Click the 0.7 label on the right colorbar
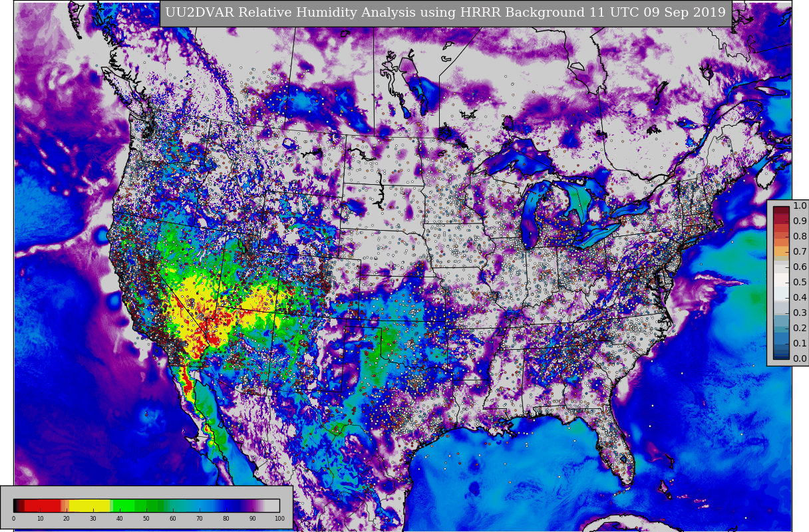The width and height of the screenshot is (809, 532). click(x=800, y=252)
